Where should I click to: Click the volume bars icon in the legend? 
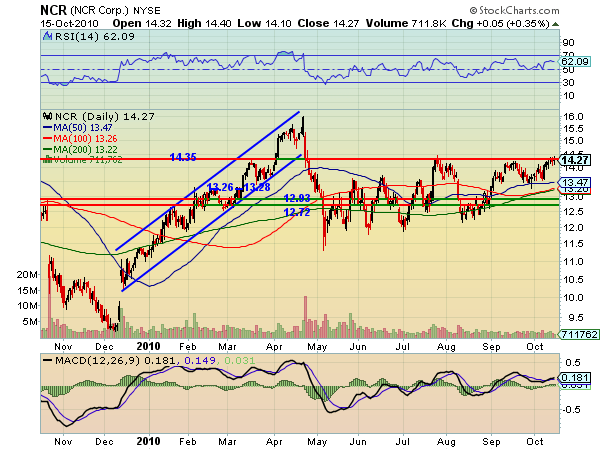[x=47, y=159]
